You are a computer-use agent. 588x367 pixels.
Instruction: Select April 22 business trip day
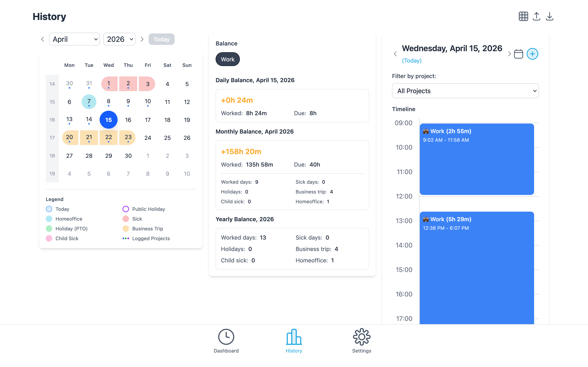click(x=109, y=137)
